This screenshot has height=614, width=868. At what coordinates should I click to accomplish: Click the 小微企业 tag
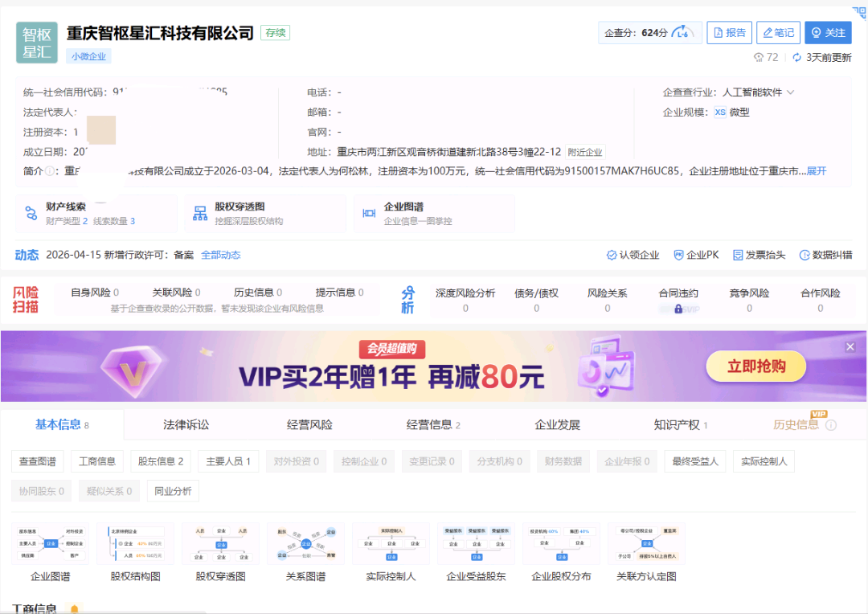[x=88, y=56]
